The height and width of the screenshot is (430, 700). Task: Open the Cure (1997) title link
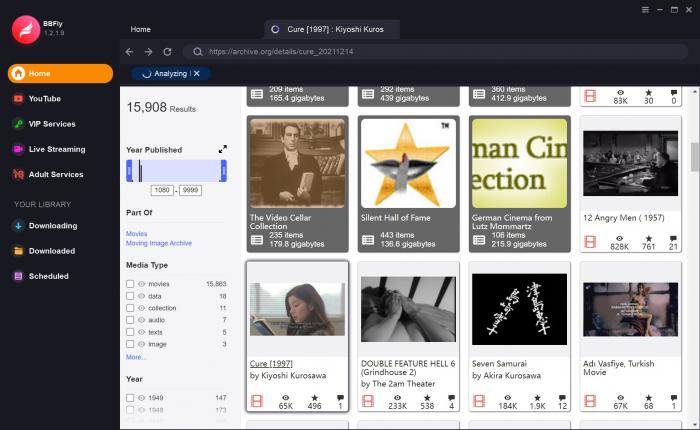pyautogui.click(x=271, y=363)
